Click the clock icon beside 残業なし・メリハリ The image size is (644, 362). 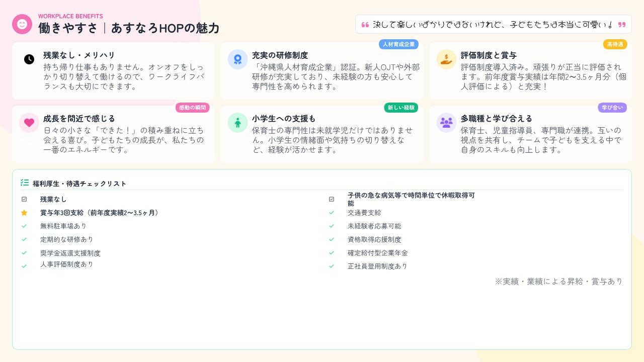[x=29, y=59]
